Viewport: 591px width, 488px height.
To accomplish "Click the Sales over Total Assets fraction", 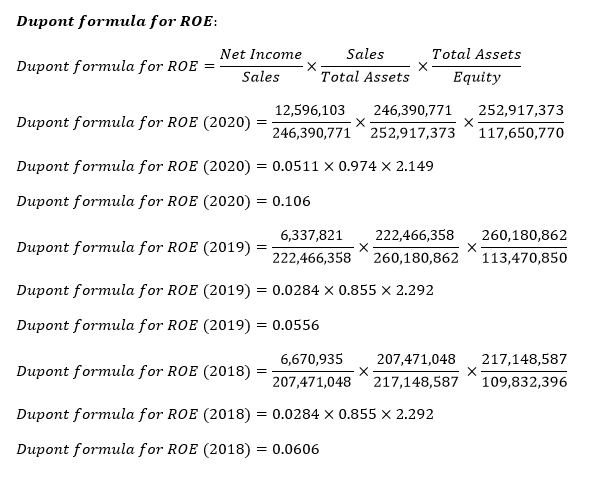I will click(x=365, y=66).
